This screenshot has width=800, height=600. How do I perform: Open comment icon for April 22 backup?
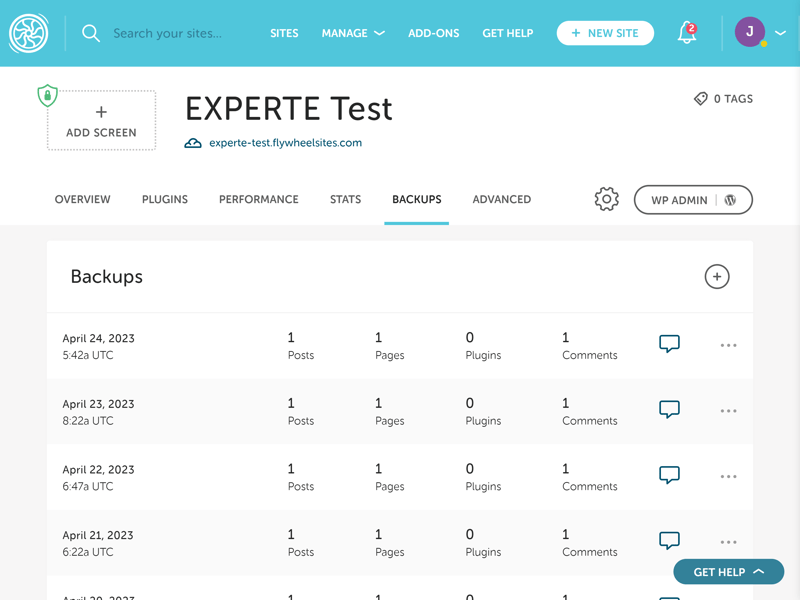point(669,475)
